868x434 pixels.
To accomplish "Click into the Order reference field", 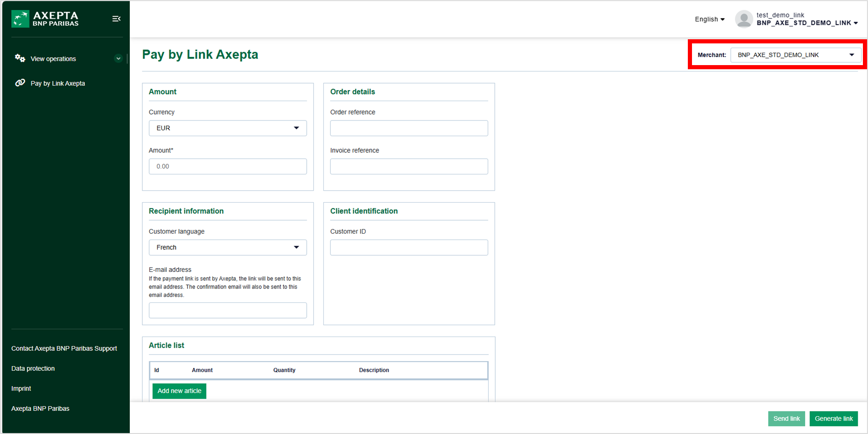I will [x=409, y=128].
